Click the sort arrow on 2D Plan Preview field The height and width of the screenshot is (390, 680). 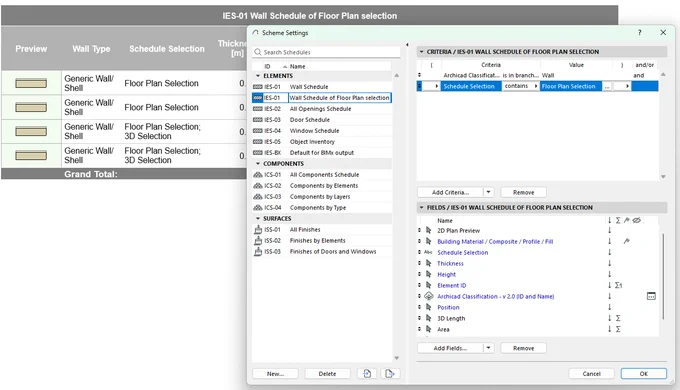(x=609, y=230)
